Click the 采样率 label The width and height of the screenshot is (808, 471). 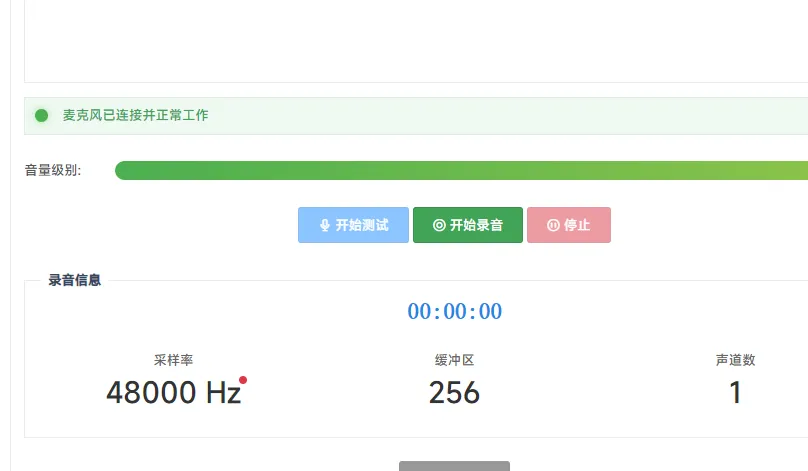point(174,360)
